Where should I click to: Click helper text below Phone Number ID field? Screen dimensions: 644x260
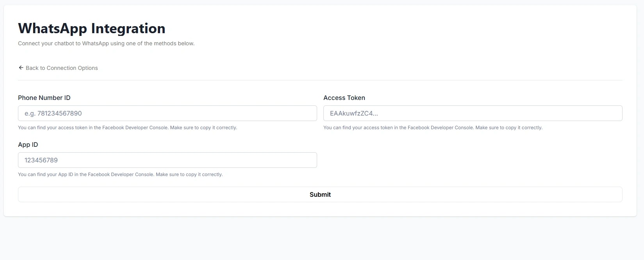pos(127,128)
